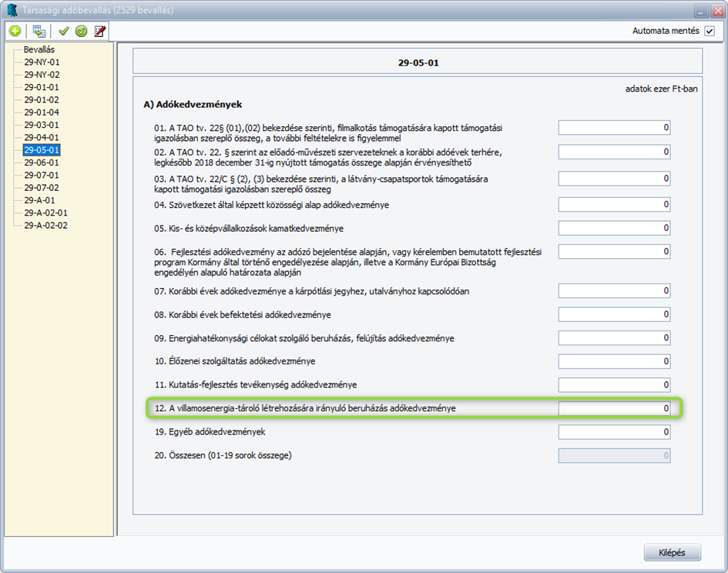Minimize the Társasági adóbevallás window
The width and height of the screenshot is (728, 573).
click(x=702, y=10)
